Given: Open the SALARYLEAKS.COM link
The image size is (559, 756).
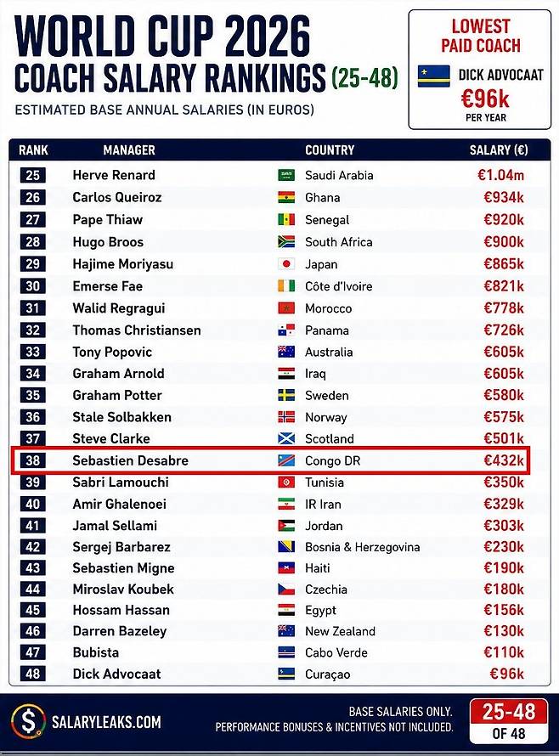Looking at the screenshot, I should (106, 722).
